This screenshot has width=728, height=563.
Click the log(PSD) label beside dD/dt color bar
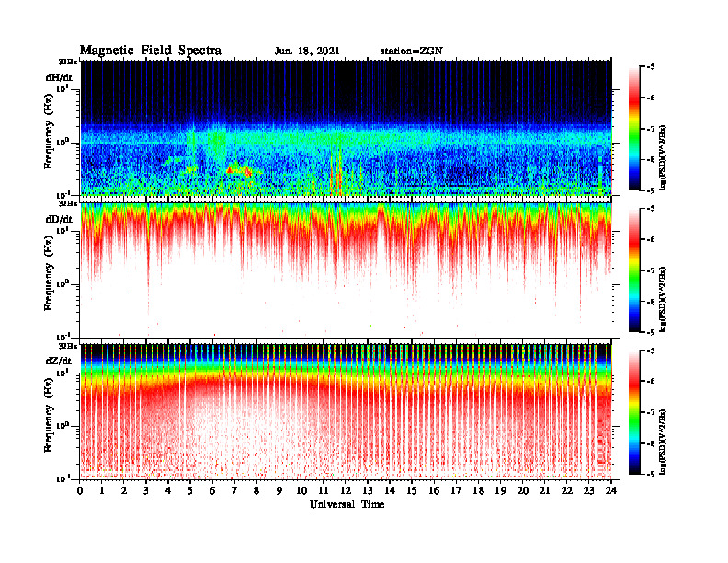point(663,299)
